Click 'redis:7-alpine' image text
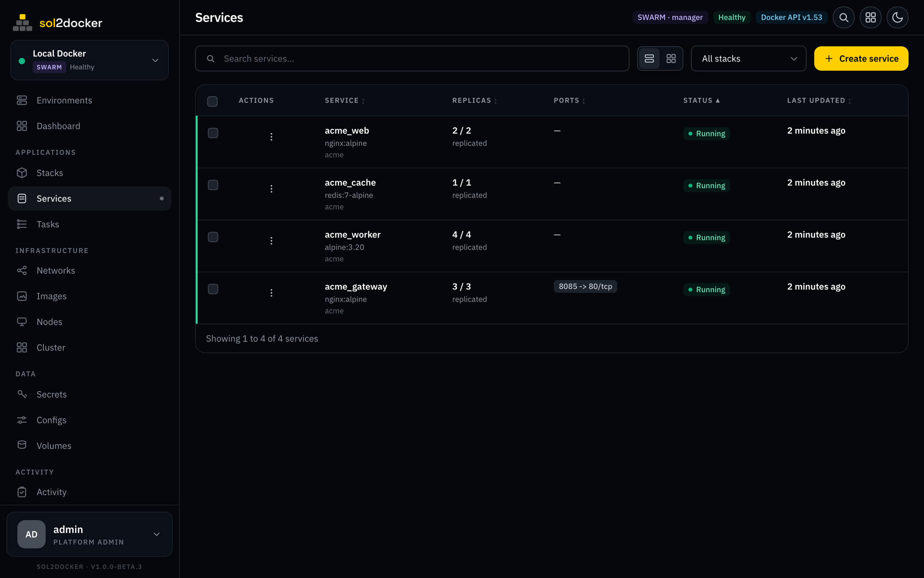 (x=349, y=195)
